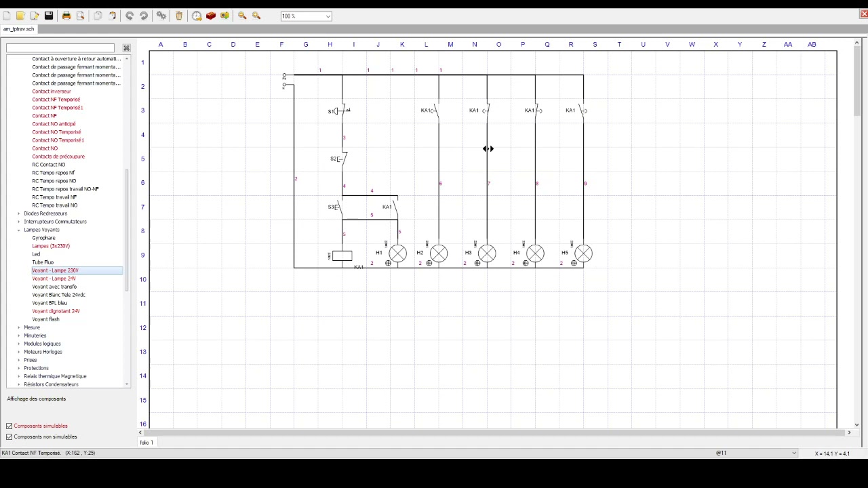
Task: Toggle Composants non simulables checkbox
Action: click(9, 436)
